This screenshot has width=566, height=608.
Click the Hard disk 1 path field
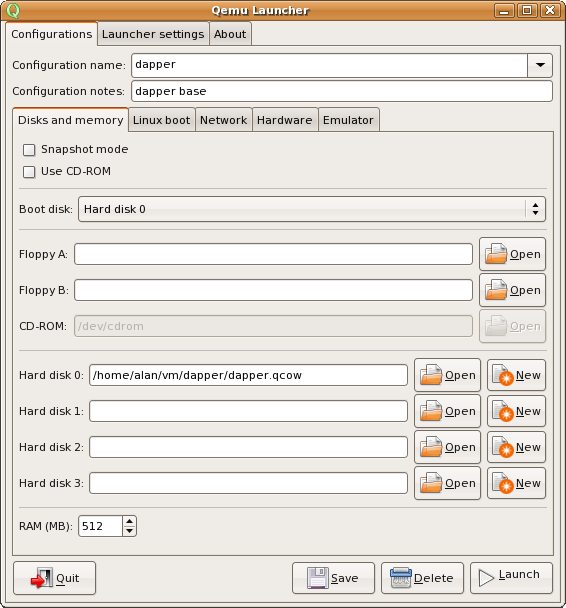[248, 411]
